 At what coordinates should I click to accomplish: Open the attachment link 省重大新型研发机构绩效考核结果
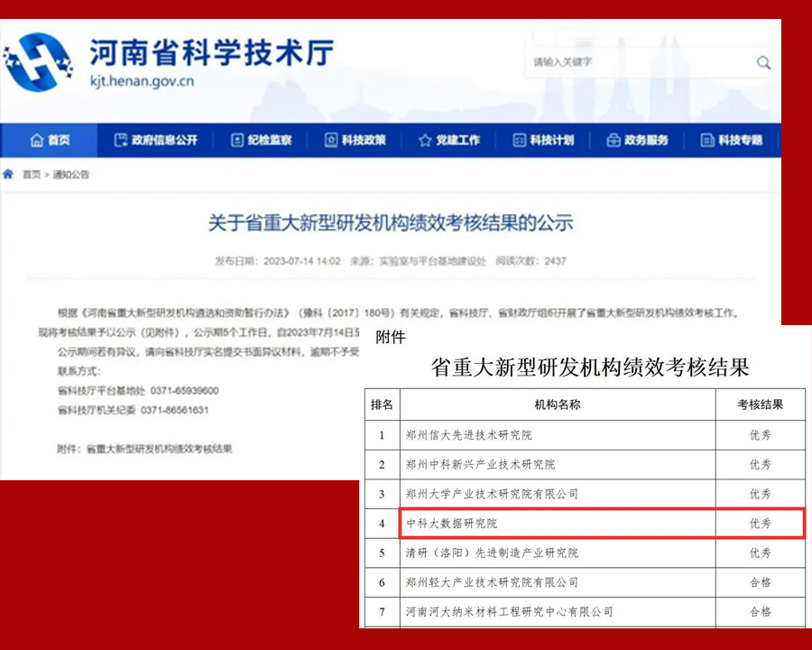(159, 449)
